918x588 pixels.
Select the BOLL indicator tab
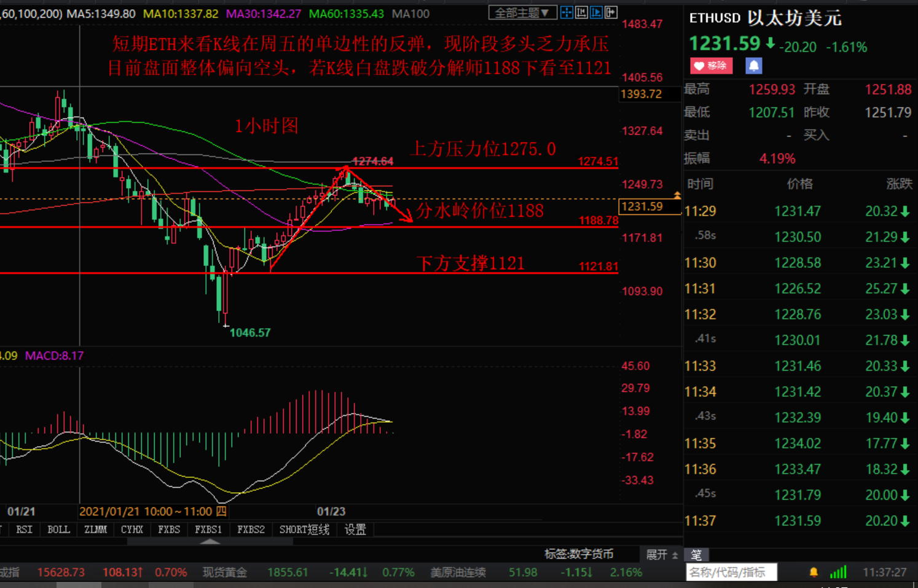click(59, 530)
